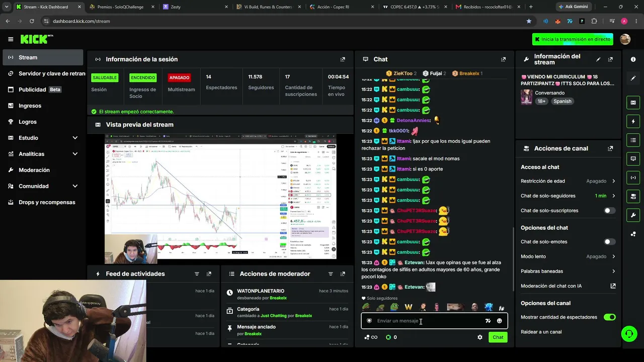Open the Logros sidebar item
Image resolution: width=644 pixels, height=362 pixels.
tap(43, 122)
